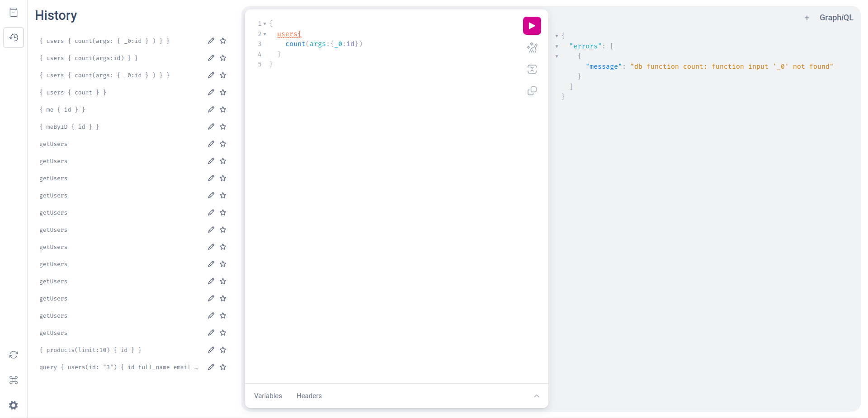
Task: Collapse the Variables and Headers section
Action: click(537, 396)
